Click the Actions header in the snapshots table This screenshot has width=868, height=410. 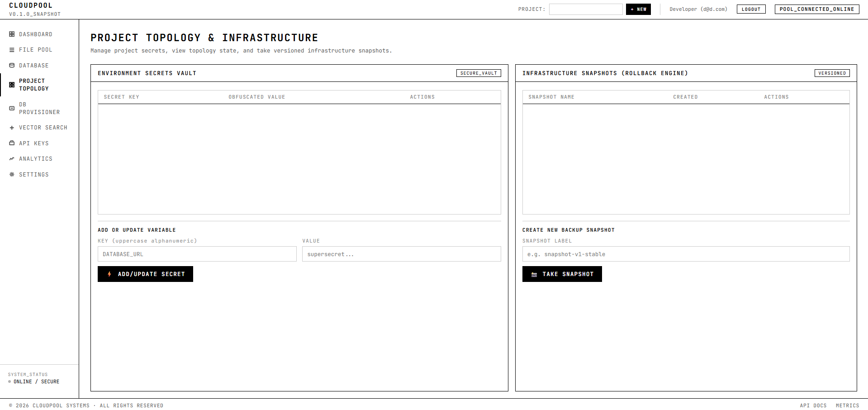click(x=777, y=97)
